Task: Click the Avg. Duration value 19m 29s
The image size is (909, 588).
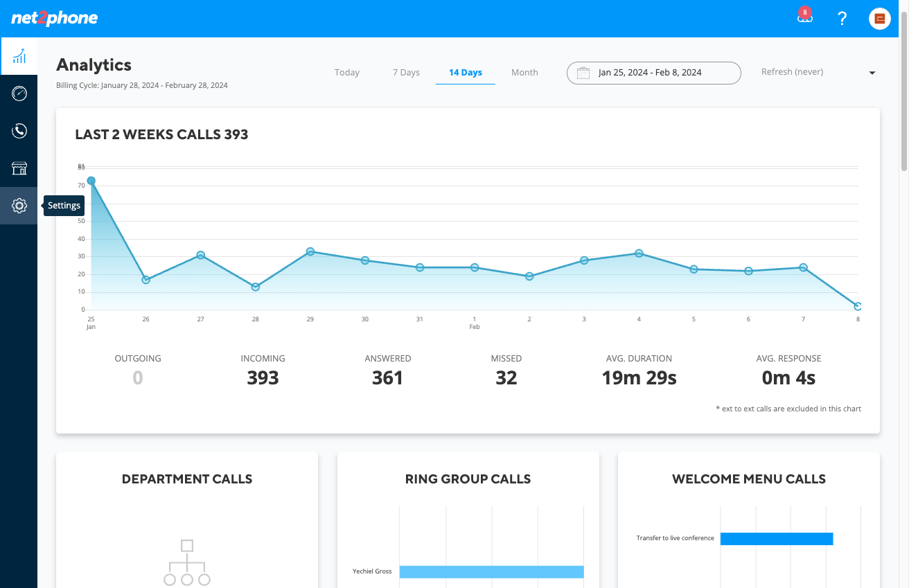Action: click(639, 378)
